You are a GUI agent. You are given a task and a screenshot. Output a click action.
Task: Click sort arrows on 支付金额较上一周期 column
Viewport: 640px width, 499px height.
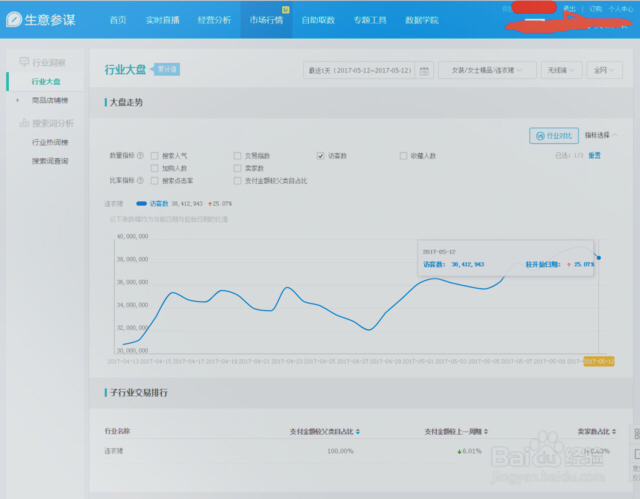(x=486, y=432)
